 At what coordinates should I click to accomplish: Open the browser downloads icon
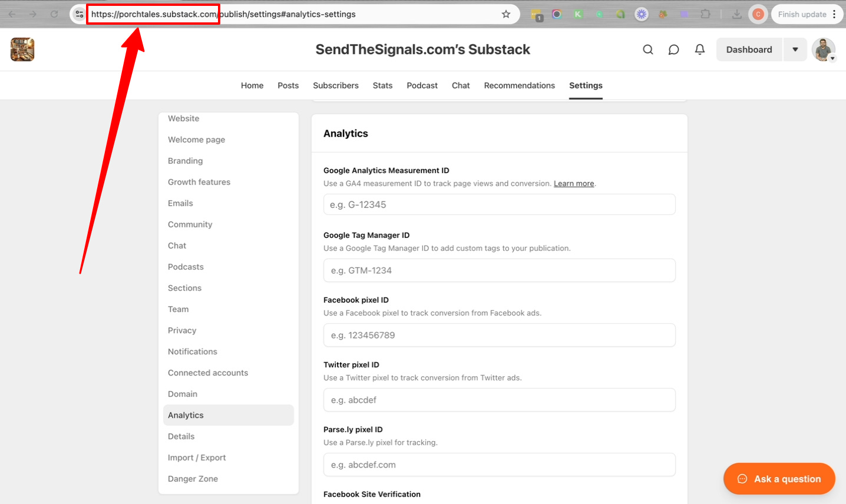point(736,14)
